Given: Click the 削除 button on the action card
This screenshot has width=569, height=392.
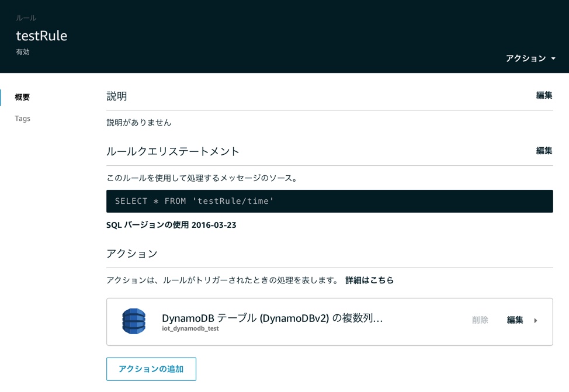Looking at the screenshot, I should (x=480, y=321).
